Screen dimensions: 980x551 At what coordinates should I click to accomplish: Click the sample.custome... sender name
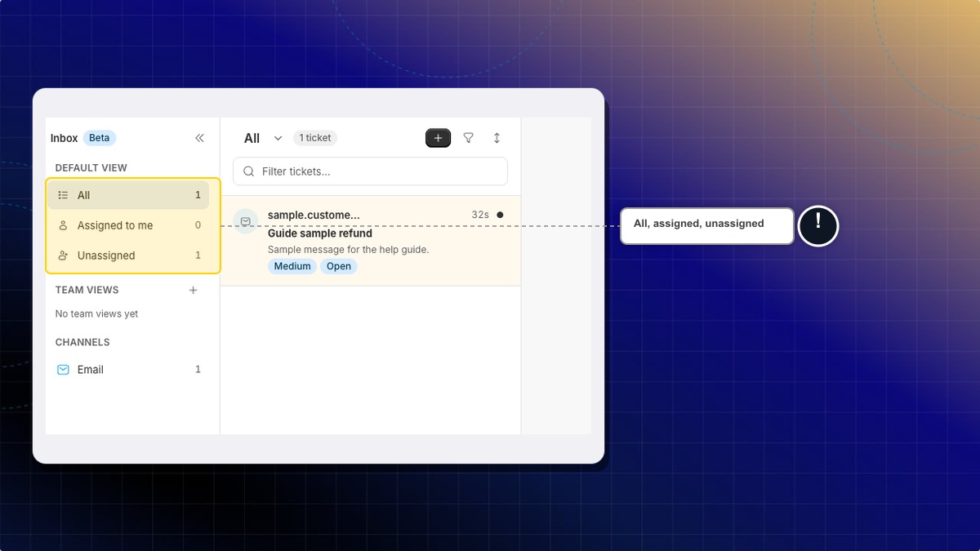click(314, 215)
